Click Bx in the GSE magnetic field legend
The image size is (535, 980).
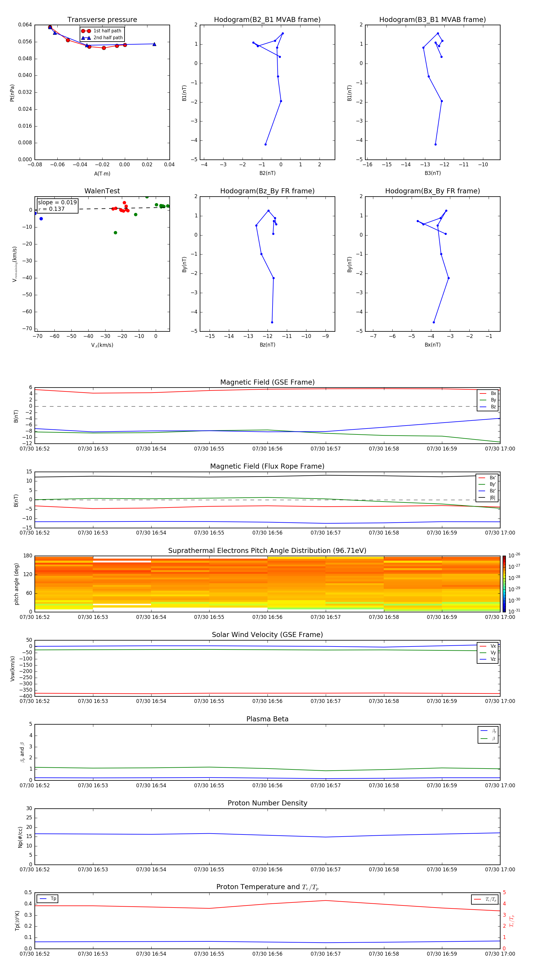(488, 394)
